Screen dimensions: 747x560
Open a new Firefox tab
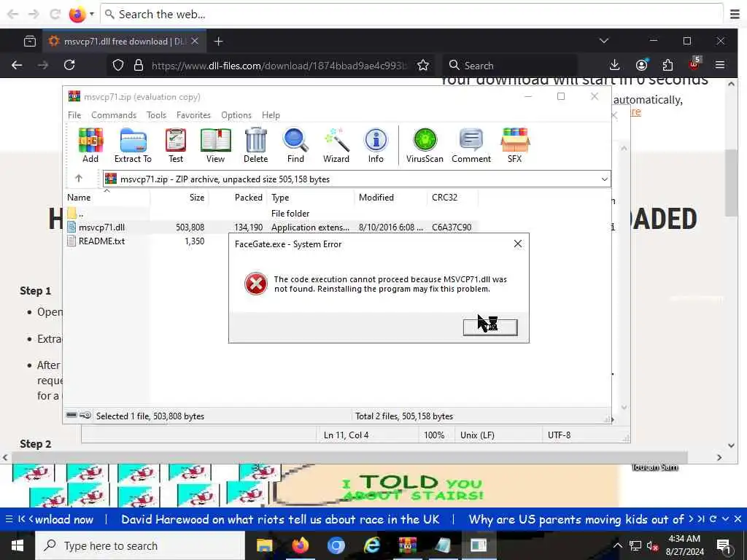pyautogui.click(x=218, y=42)
